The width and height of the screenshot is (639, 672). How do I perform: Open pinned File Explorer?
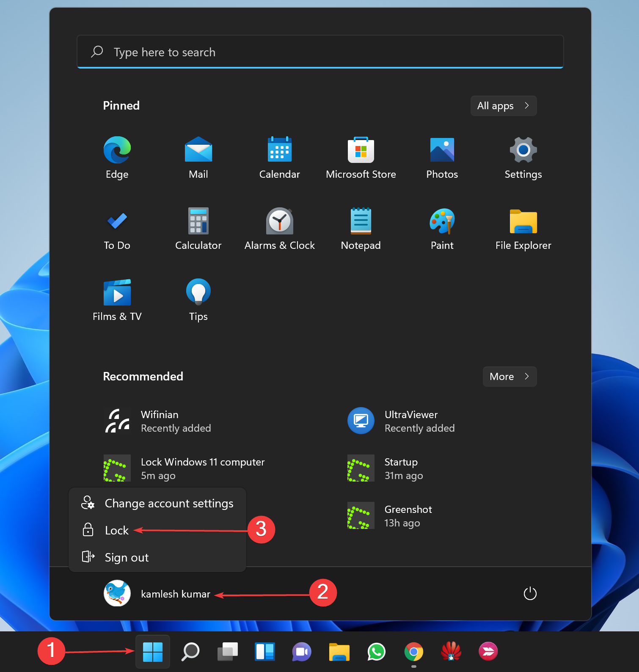(x=523, y=229)
